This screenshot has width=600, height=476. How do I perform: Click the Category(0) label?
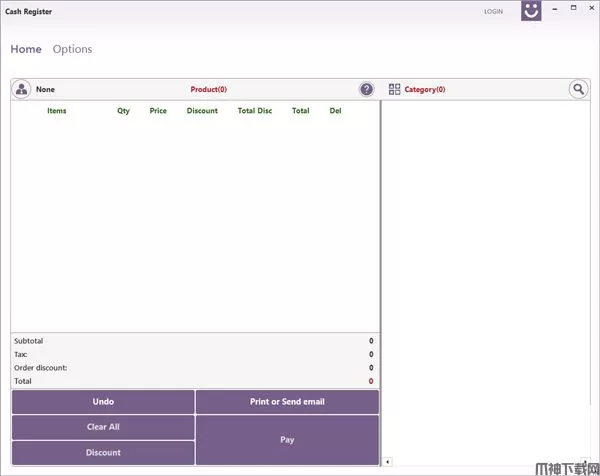tap(425, 89)
